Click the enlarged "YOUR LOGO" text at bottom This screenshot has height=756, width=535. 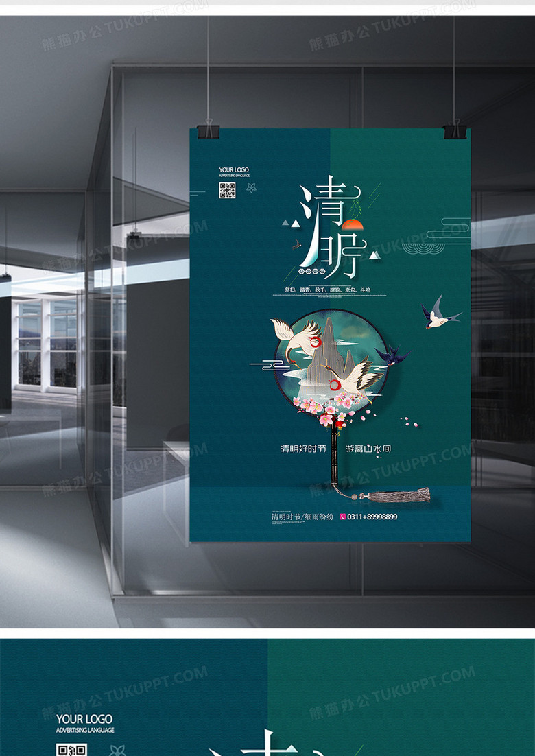[x=84, y=720]
